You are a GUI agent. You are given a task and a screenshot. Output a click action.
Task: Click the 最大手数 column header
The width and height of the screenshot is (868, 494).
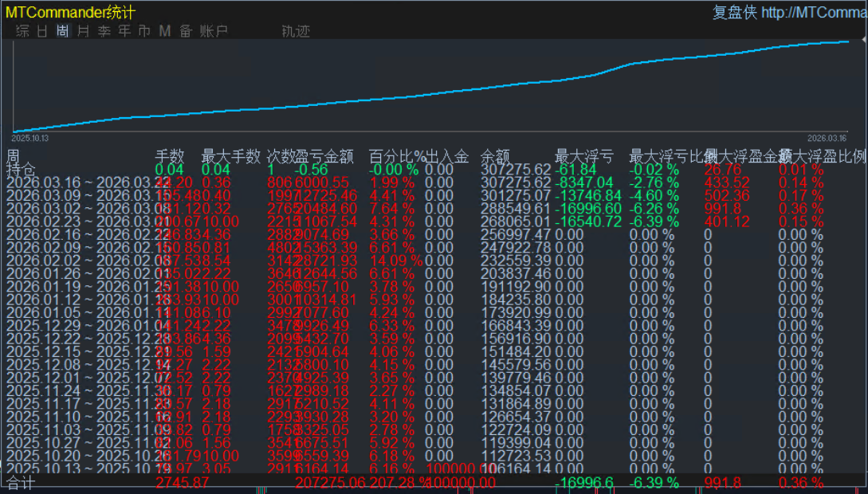[x=231, y=156]
